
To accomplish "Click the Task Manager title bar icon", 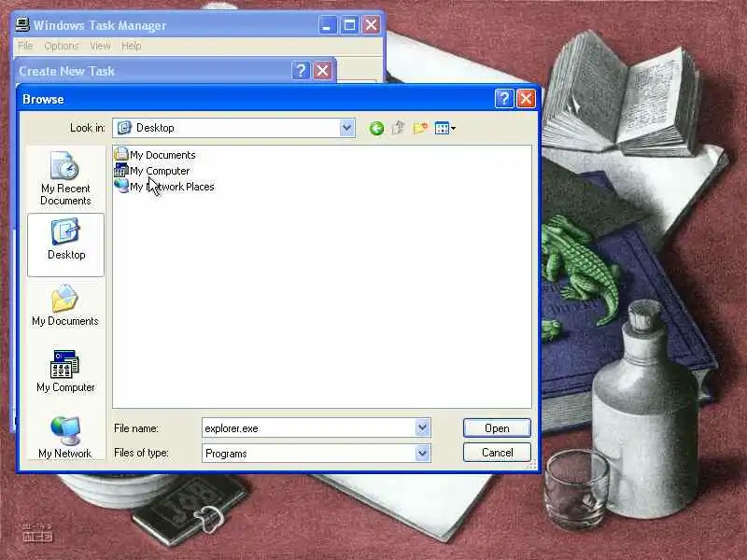I will [21, 24].
